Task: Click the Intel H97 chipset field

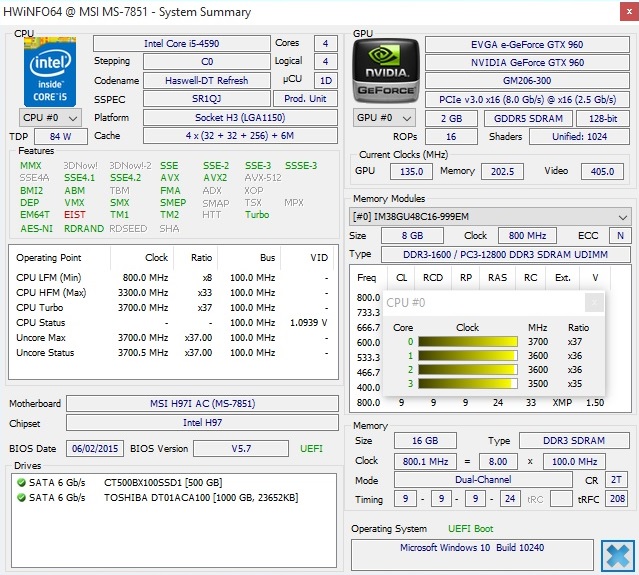Action: click(x=203, y=423)
